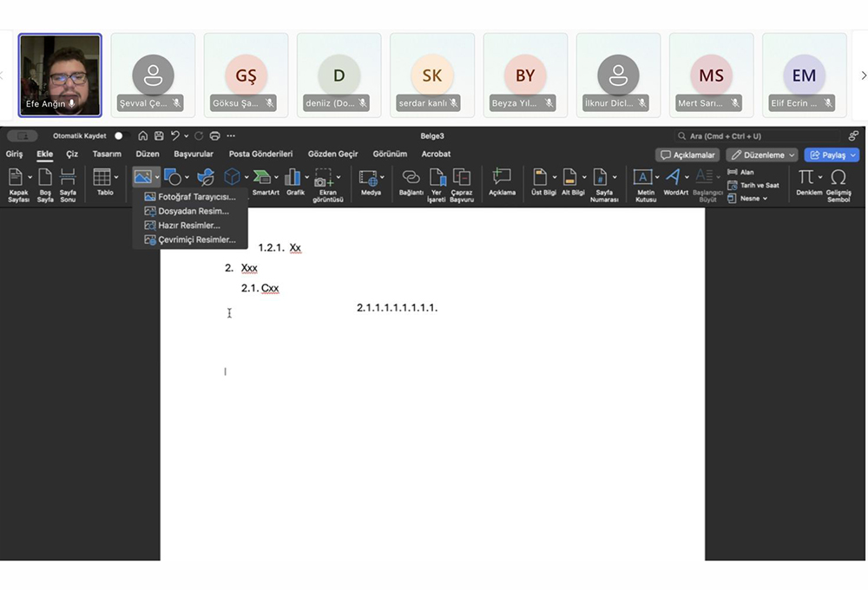Viewport: 868px width, 590px height.
Task: Insert a hyperlink with Bağlantı
Action: pyautogui.click(x=411, y=182)
